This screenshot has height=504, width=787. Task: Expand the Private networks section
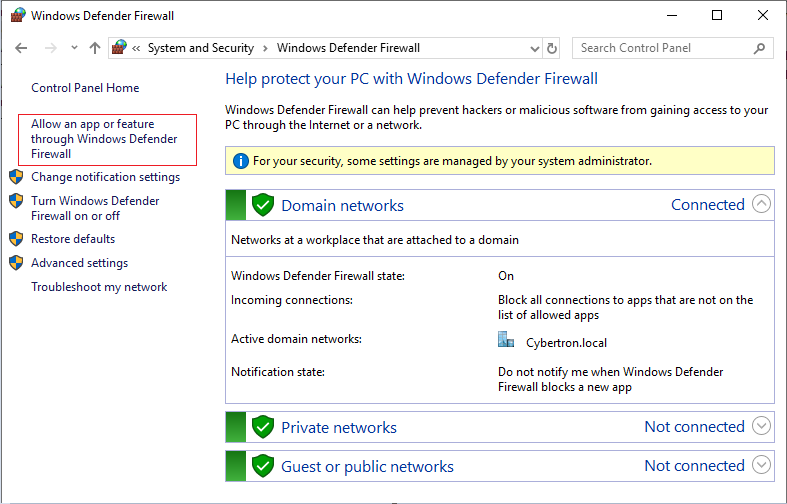coord(761,426)
